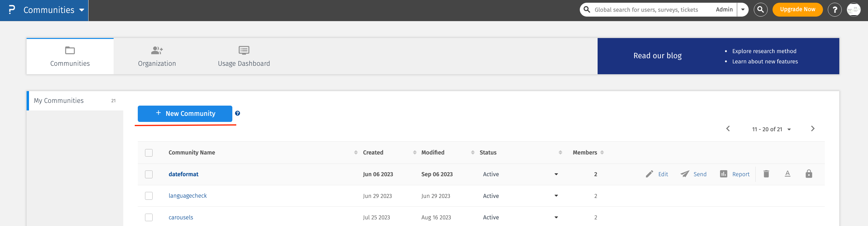The height and width of the screenshot is (226, 868).
Task: Go to previous page of communities
Action: tap(728, 129)
